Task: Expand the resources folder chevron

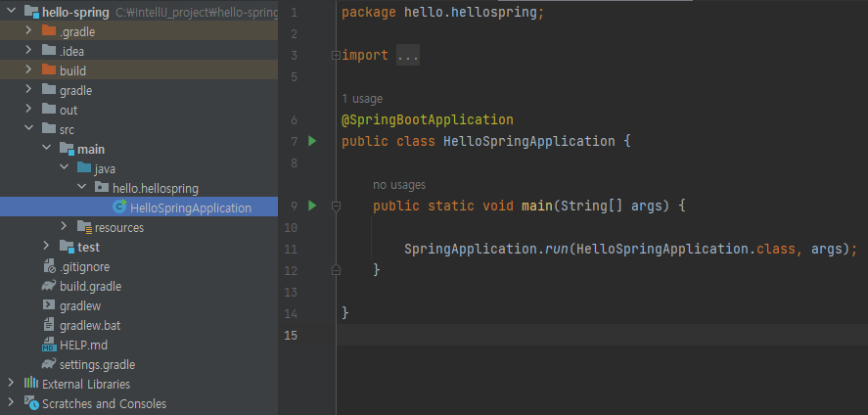Action: tap(65, 227)
